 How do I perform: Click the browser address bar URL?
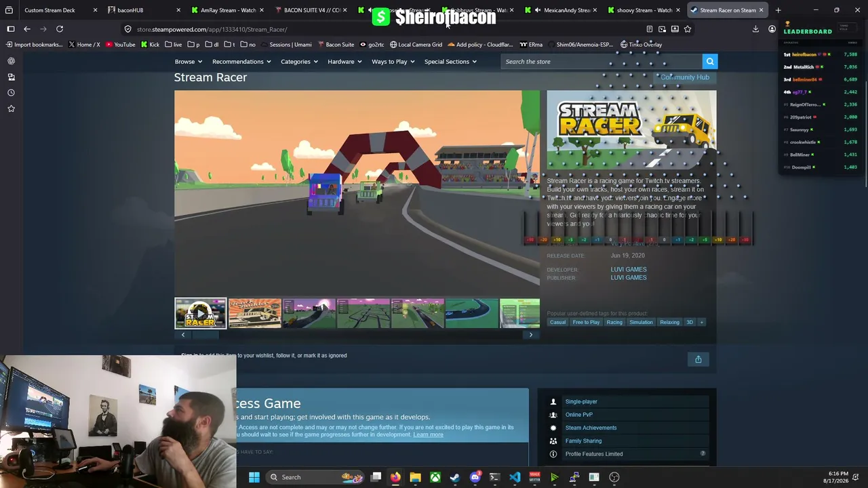tap(212, 29)
